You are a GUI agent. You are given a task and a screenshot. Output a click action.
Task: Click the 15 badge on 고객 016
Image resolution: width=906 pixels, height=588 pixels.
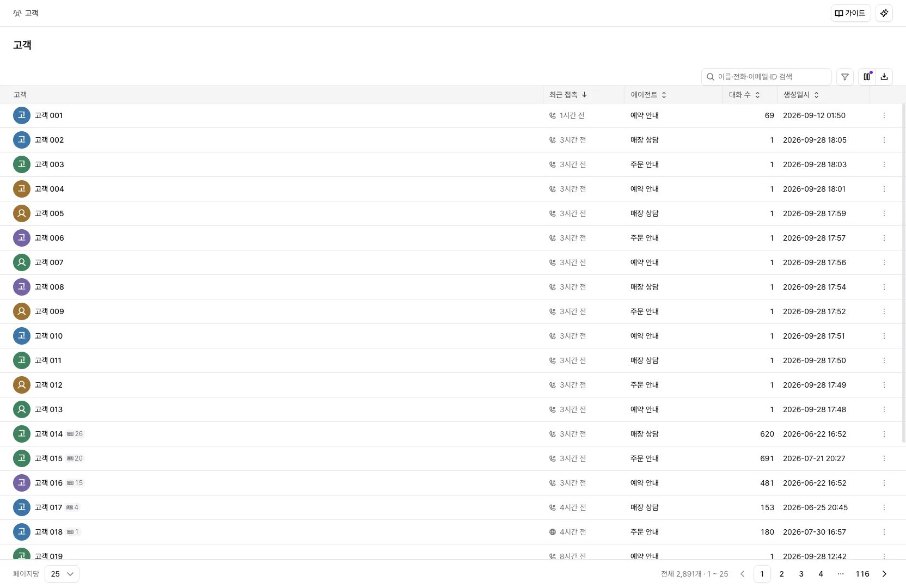click(x=75, y=483)
